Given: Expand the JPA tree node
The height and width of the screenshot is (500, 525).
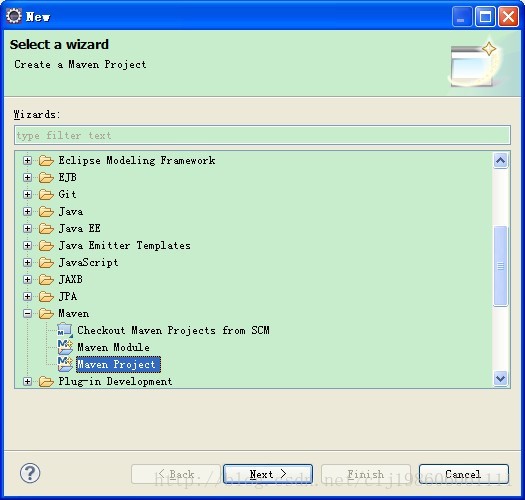Looking at the screenshot, I should point(27,297).
